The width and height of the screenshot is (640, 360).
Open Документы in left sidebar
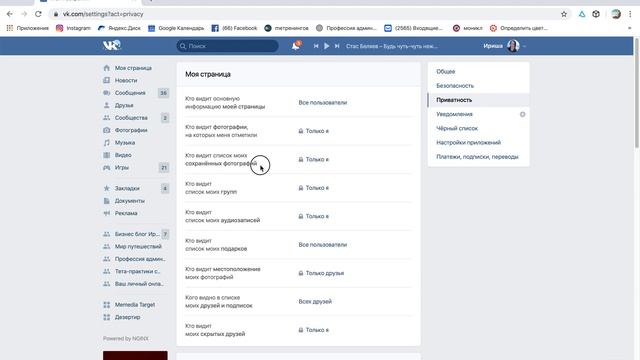(129, 201)
